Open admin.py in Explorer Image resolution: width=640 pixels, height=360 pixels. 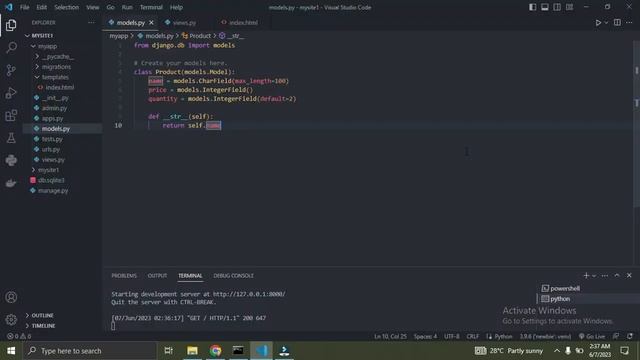click(x=54, y=108)
